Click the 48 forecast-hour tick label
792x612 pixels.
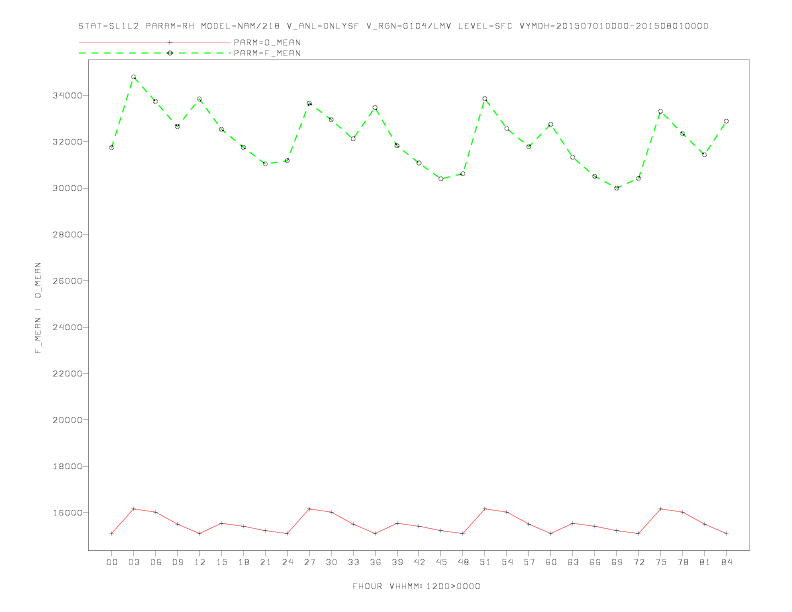[x=463, y=562]
